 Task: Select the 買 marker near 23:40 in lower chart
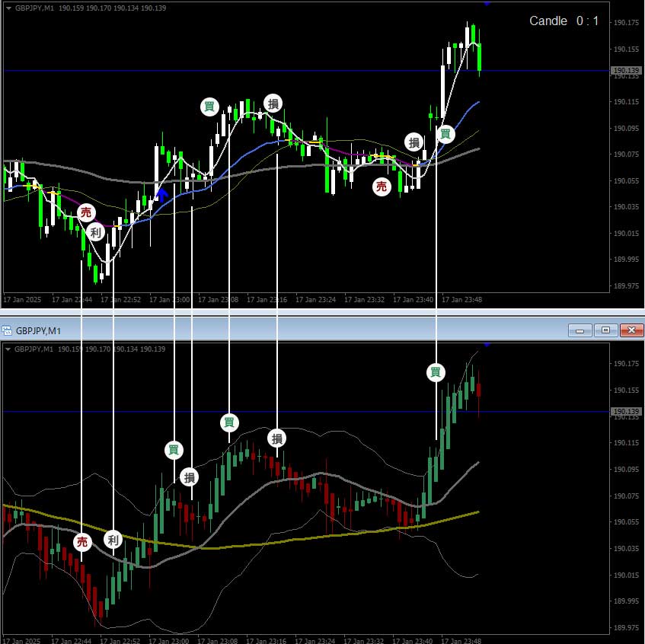(436, 372)
